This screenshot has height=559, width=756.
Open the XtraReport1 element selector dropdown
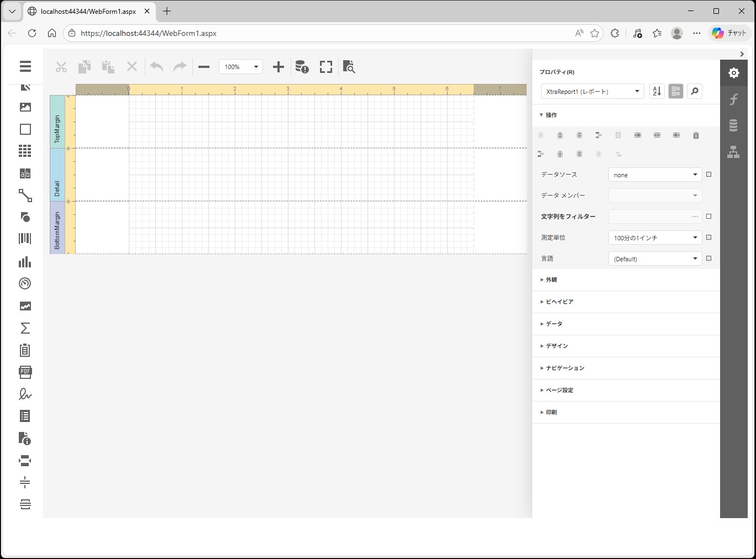pos(592,91)
